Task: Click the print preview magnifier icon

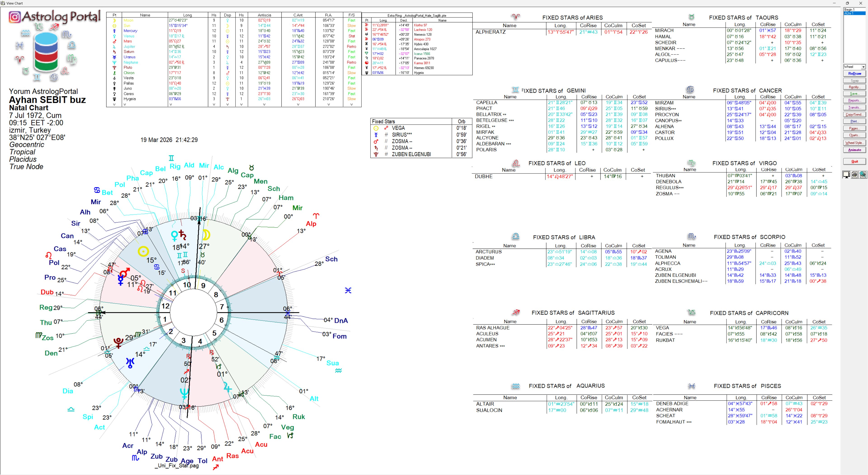Action: (863, 175)
